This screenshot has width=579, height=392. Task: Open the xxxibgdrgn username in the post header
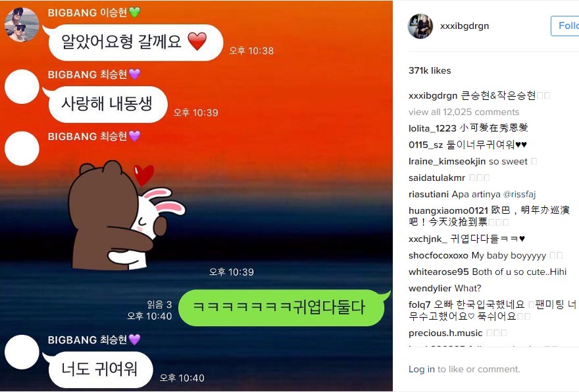pos(464,26)
